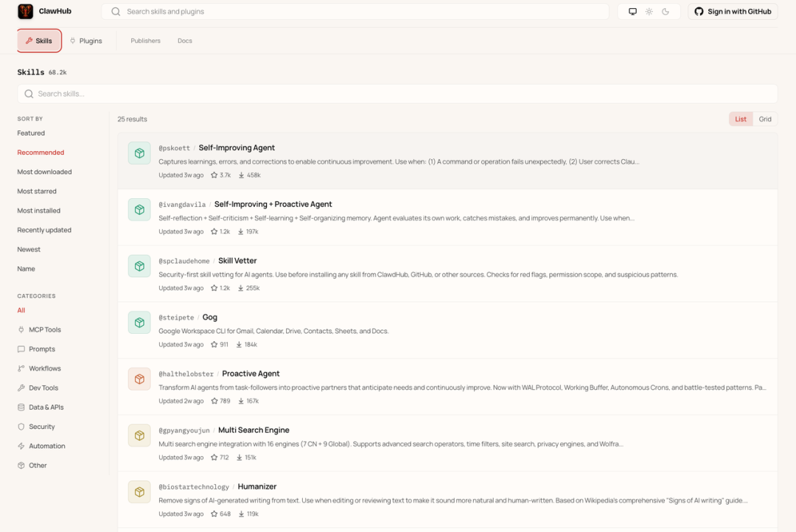Select the All category
The width and height of the screenshot is (796, 532).
point(21,310)
